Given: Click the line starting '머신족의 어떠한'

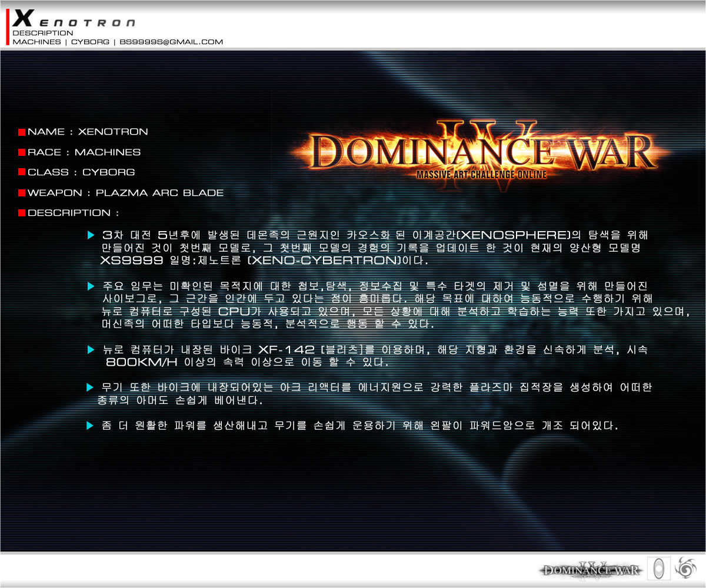Looking at the screenshot, I should [x=268, y=324].
